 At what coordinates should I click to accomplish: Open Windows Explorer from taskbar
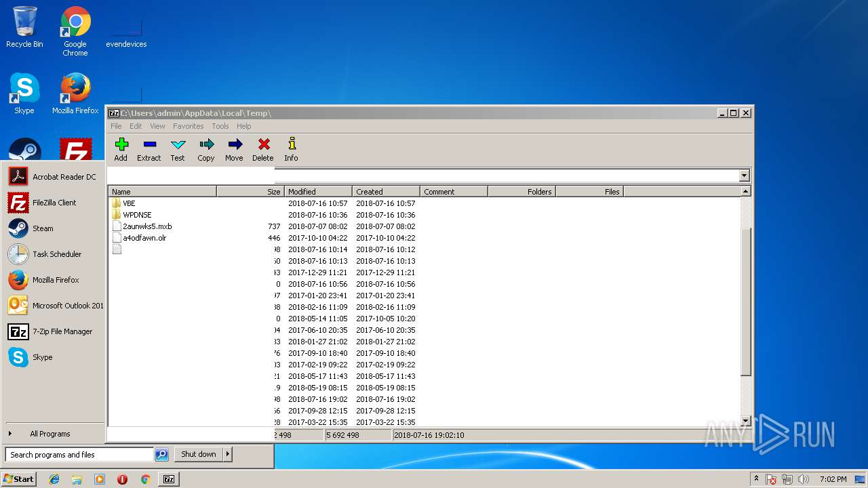coord(77,479)
